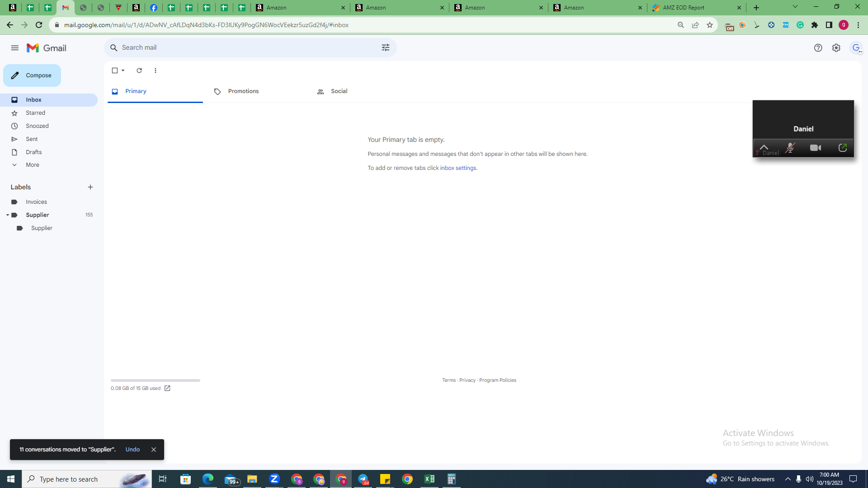Screen dimensions: 868x488
Task: Open File Explorer from taskbar
Action: [252, 479]
